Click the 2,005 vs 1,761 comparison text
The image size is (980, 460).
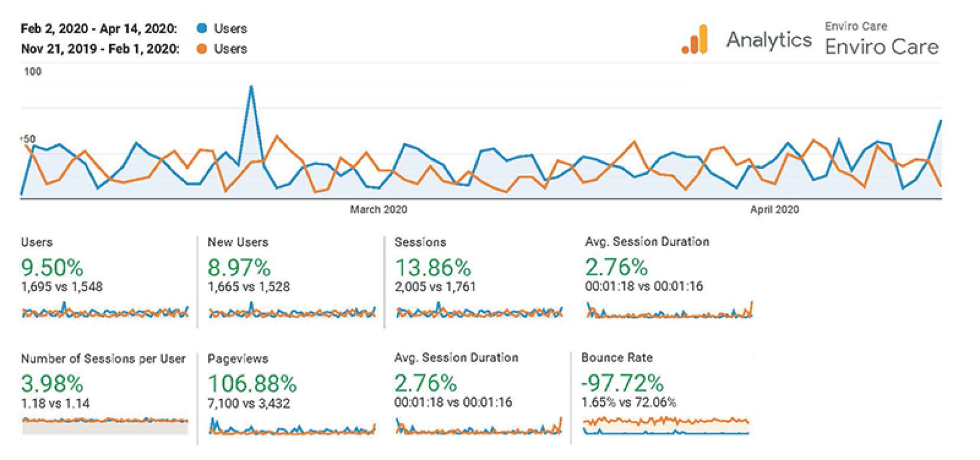[435, 287]
